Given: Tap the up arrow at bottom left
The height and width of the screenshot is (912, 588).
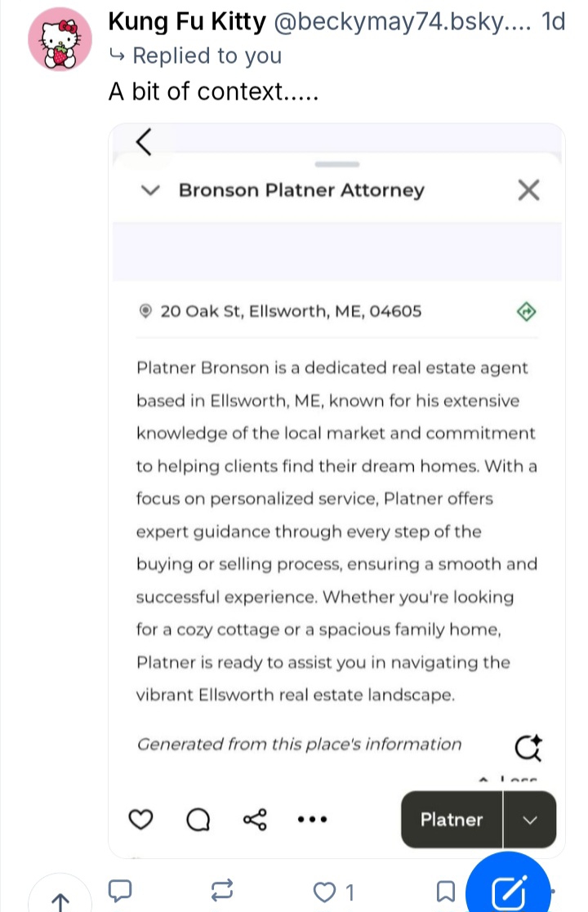Looking at the screenshot, I should click(59, 900).
